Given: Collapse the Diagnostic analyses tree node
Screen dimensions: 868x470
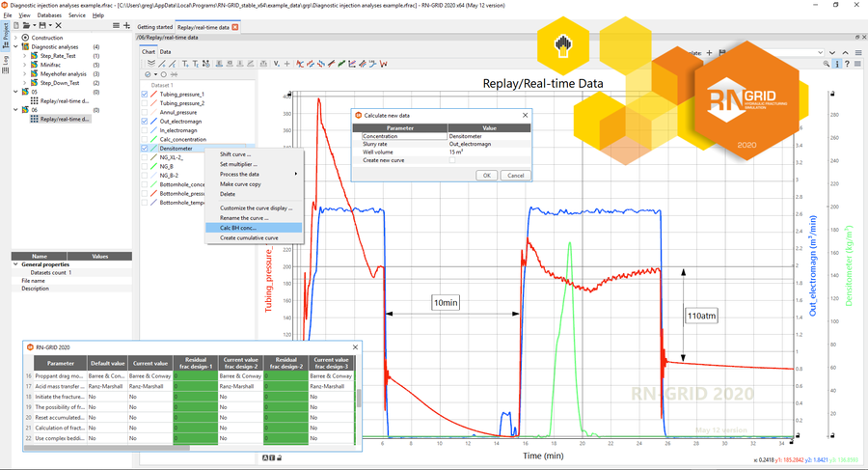Looking at the screenshot, I should pos(15,46).
